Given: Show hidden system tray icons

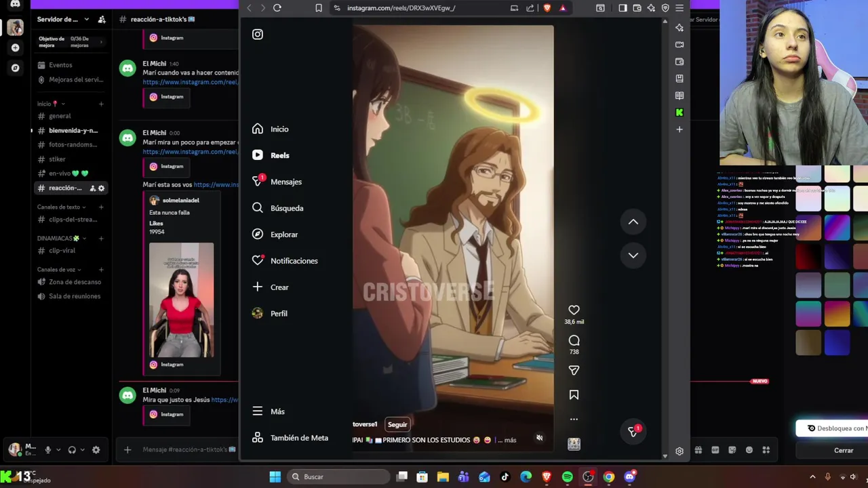Looking at the screenshot, I should [812, 477].
